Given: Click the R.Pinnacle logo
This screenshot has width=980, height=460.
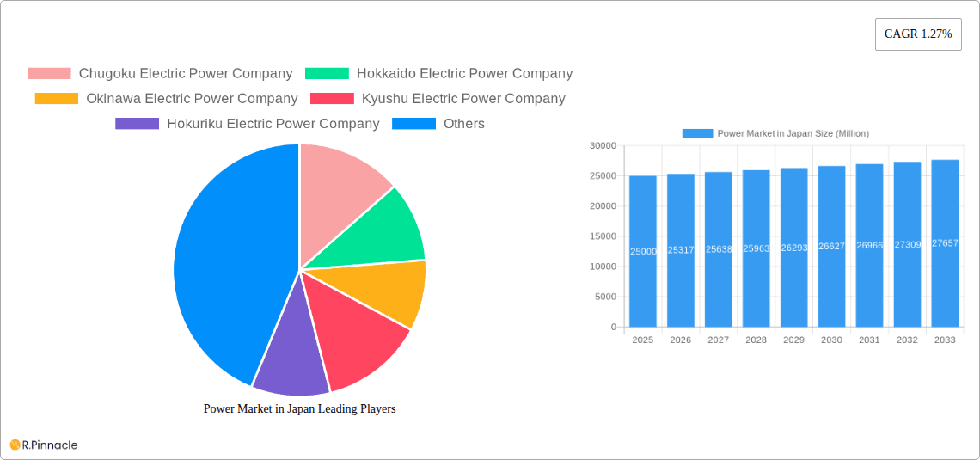Looking at the screenshot, I should pyautogui.click(x=44, y=445).
